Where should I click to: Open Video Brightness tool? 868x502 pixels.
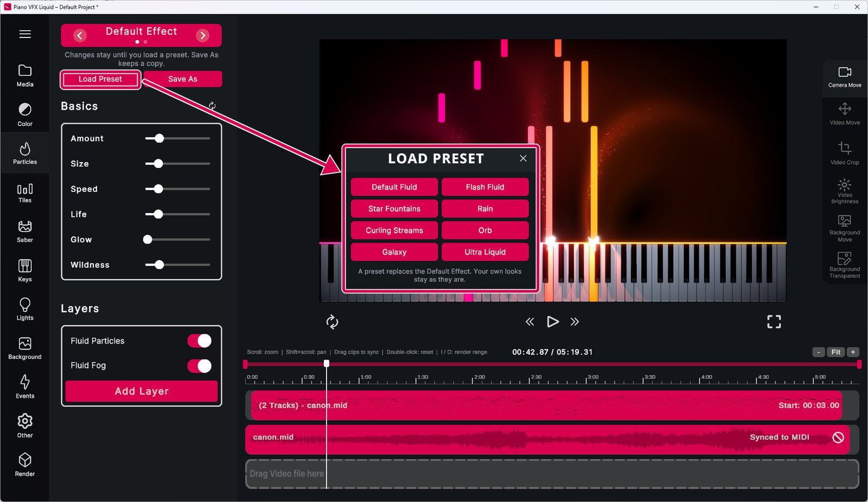pyautogui.click(x=845, y=191)
